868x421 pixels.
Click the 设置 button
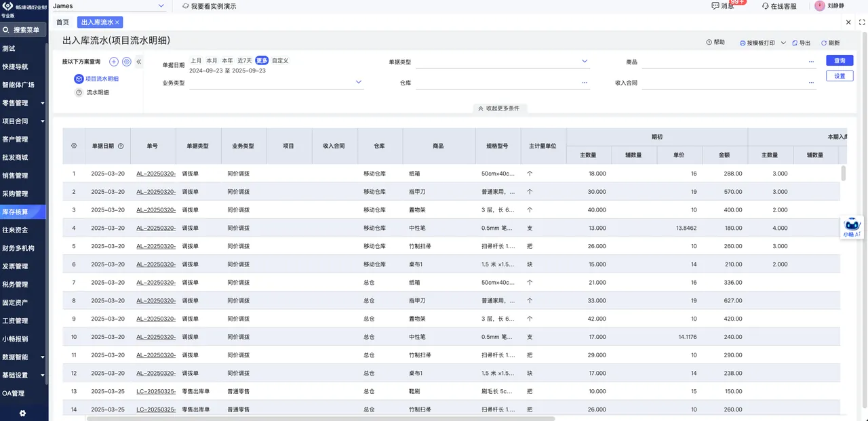tap(840, 76)
